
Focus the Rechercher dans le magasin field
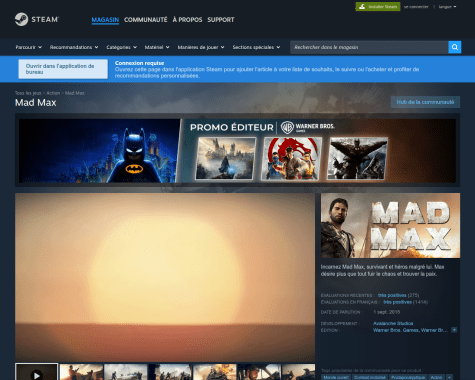(x=369, y=47)
